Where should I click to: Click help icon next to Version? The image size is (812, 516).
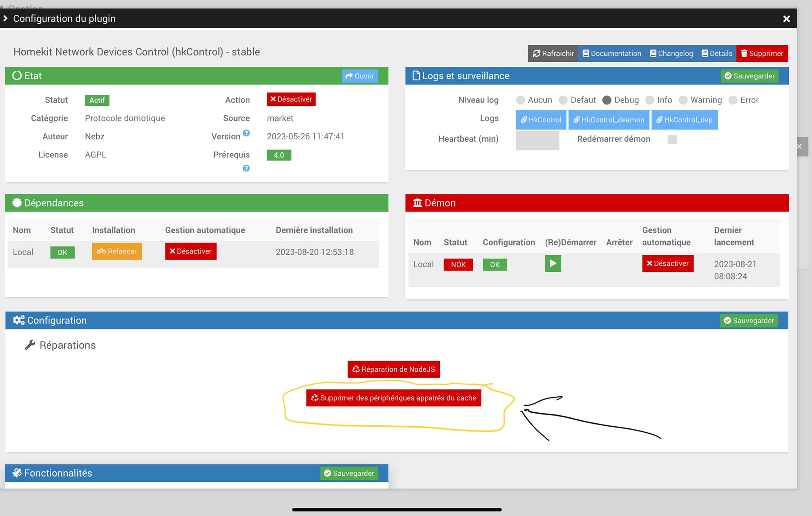click(246, 133)
